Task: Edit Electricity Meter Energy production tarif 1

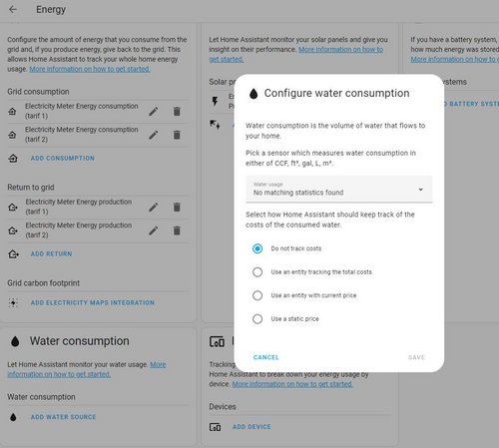Action: [154, 208]
